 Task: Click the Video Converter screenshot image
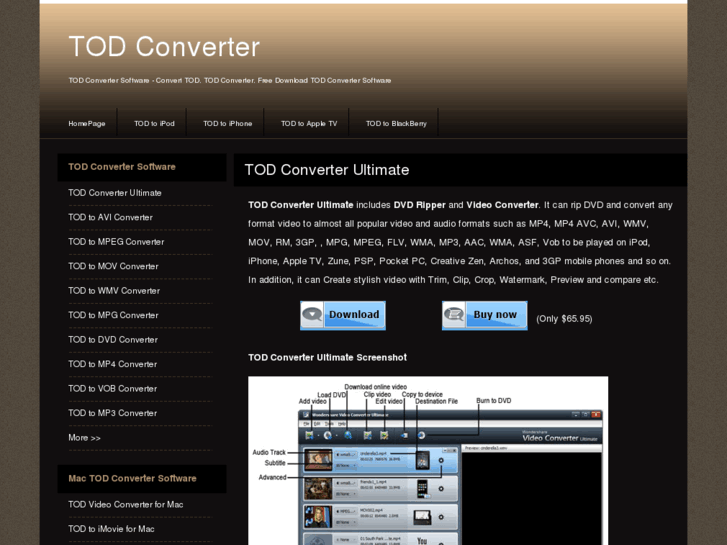coord(428,461)
